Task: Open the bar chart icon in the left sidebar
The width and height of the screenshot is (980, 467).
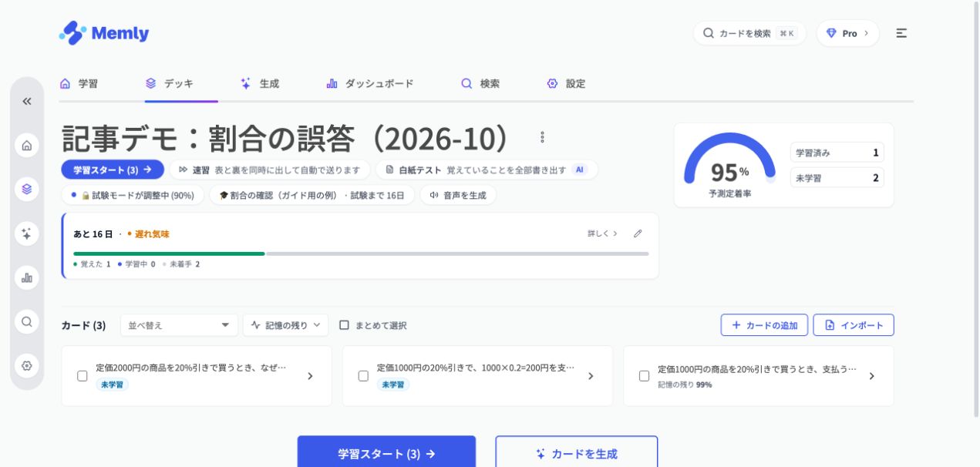Action: (x=27, y=277)
